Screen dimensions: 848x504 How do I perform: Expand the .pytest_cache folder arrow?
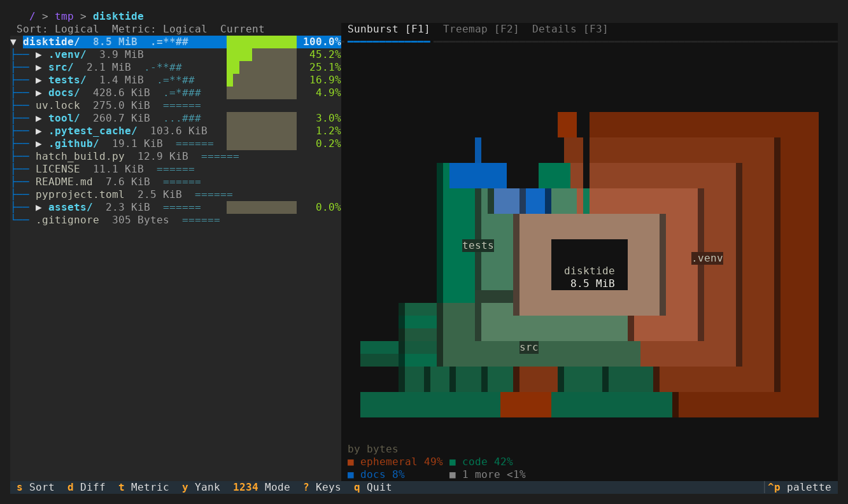click(39, 131)
